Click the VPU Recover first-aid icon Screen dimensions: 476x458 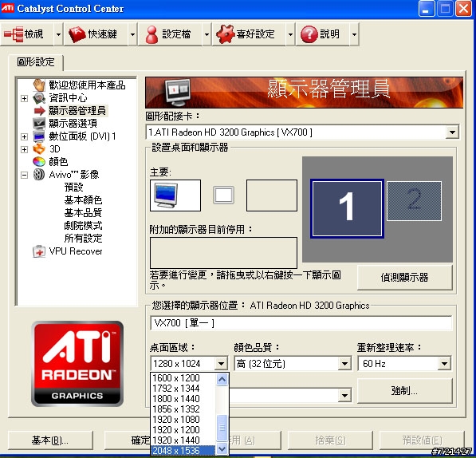point(39,251)
